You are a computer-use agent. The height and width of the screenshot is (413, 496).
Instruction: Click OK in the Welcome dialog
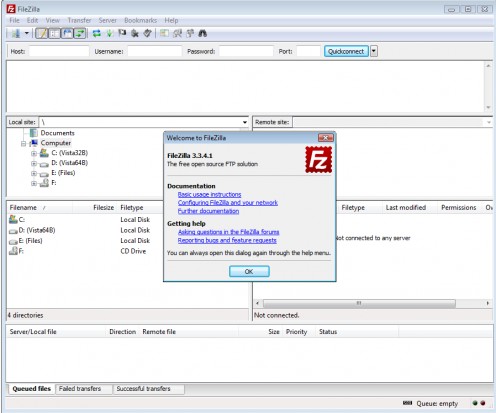(x=249, y=271)
